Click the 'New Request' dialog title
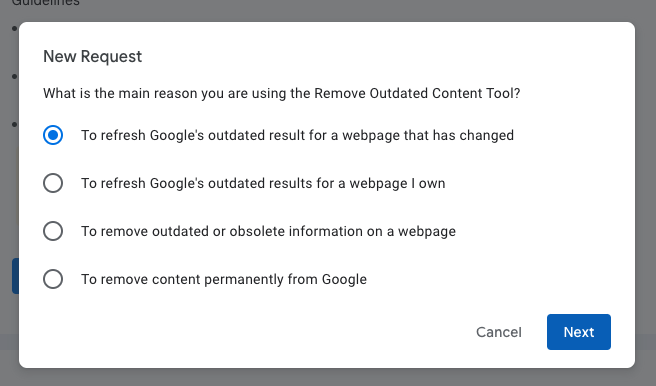The height and width of the screenshot is (386, 656). (92, 56)
